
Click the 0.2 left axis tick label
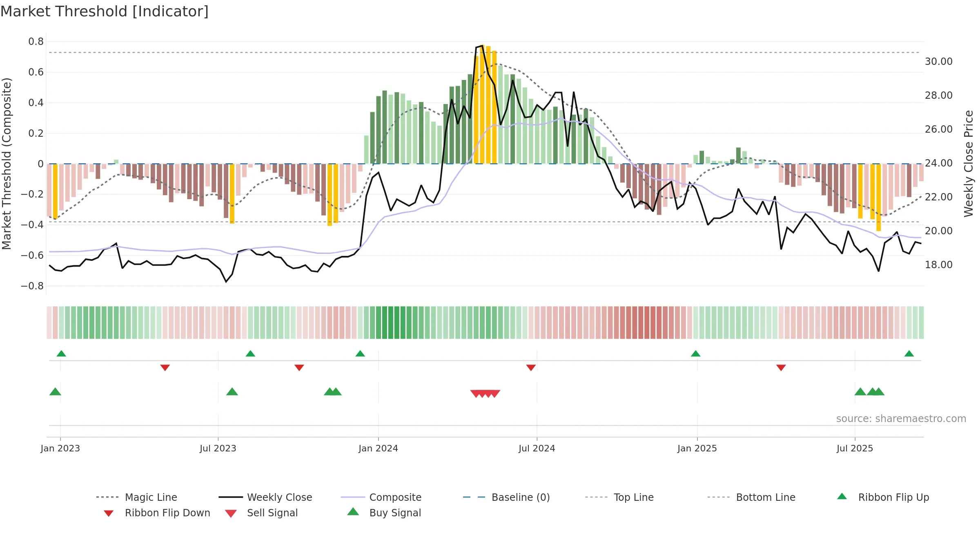coord(36,133)
